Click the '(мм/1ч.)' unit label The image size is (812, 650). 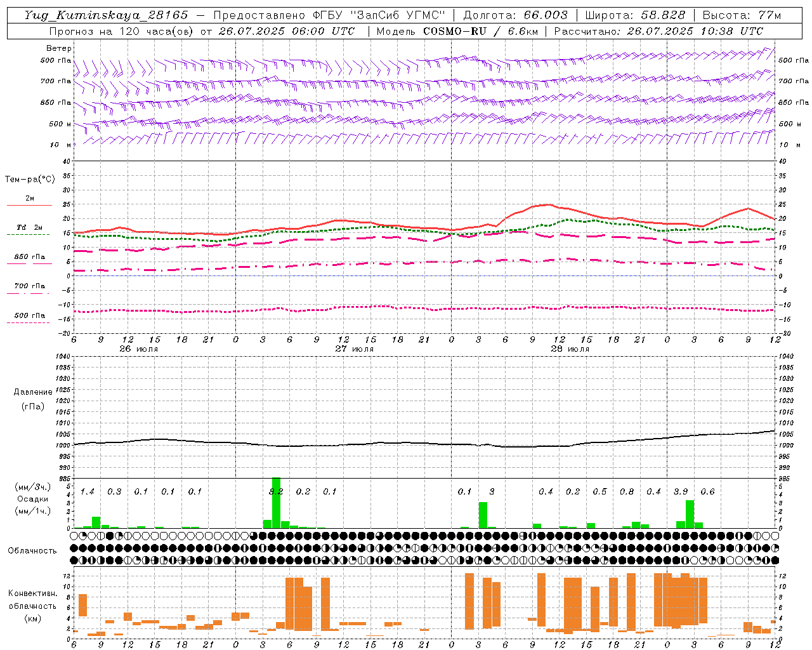tap(32, 511)
